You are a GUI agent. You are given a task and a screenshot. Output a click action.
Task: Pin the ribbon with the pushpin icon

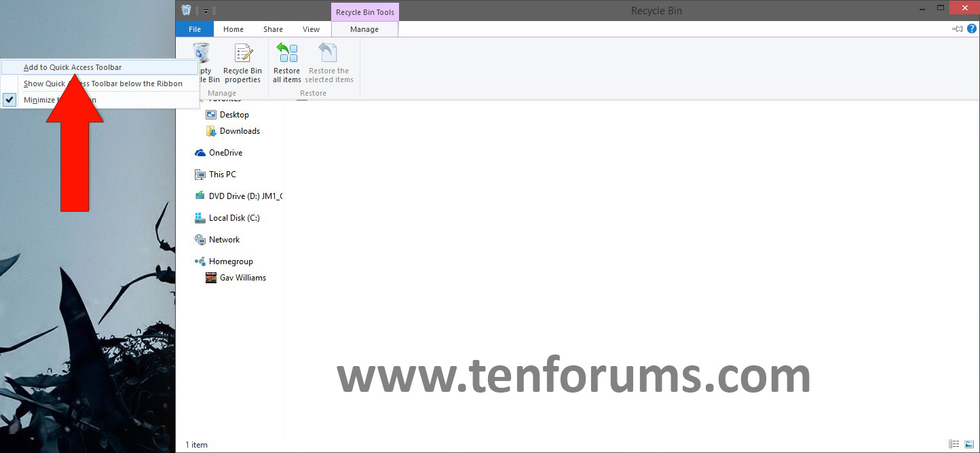(x=957, y=29)
